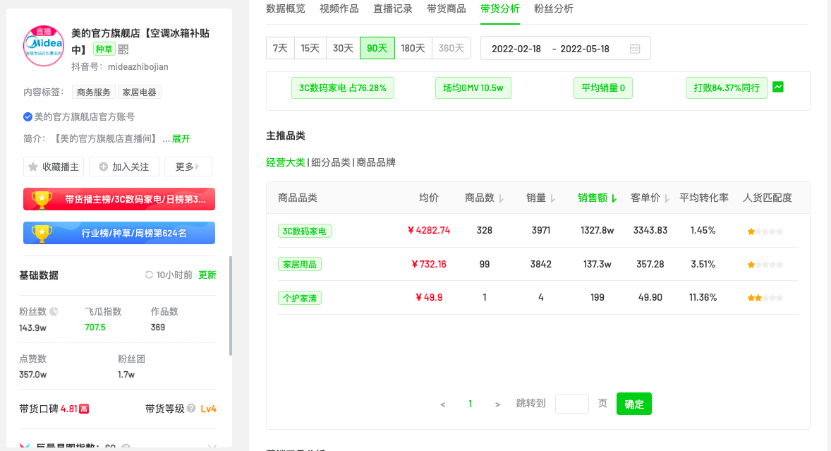Go to next page arrow

click(x=497, y=404)
